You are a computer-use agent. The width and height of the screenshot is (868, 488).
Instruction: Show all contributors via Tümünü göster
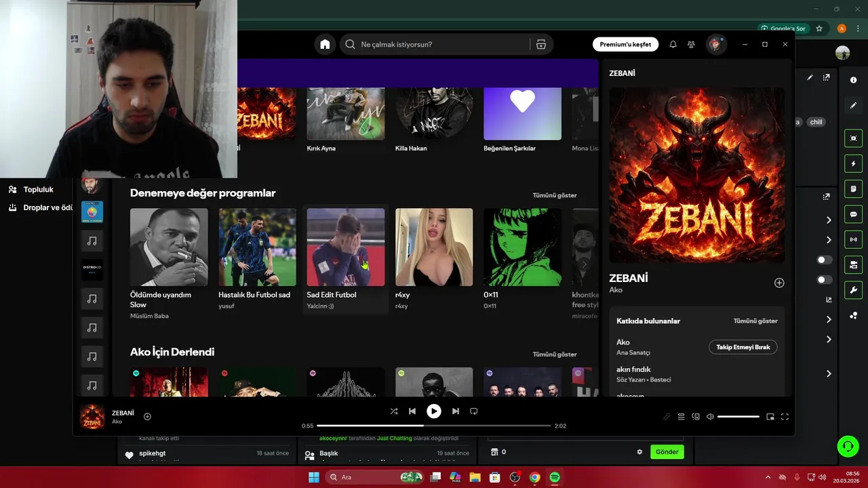point(755,321)
